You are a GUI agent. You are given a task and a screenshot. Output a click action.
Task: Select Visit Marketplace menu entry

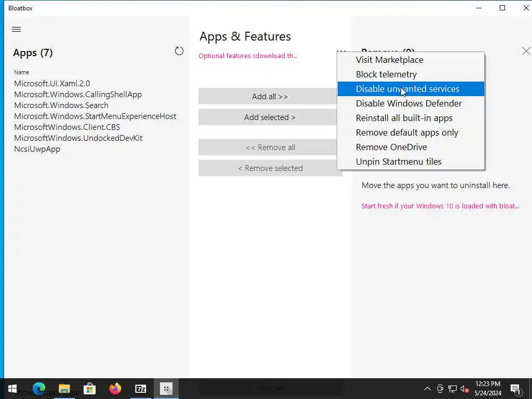[x=410, y=60]
